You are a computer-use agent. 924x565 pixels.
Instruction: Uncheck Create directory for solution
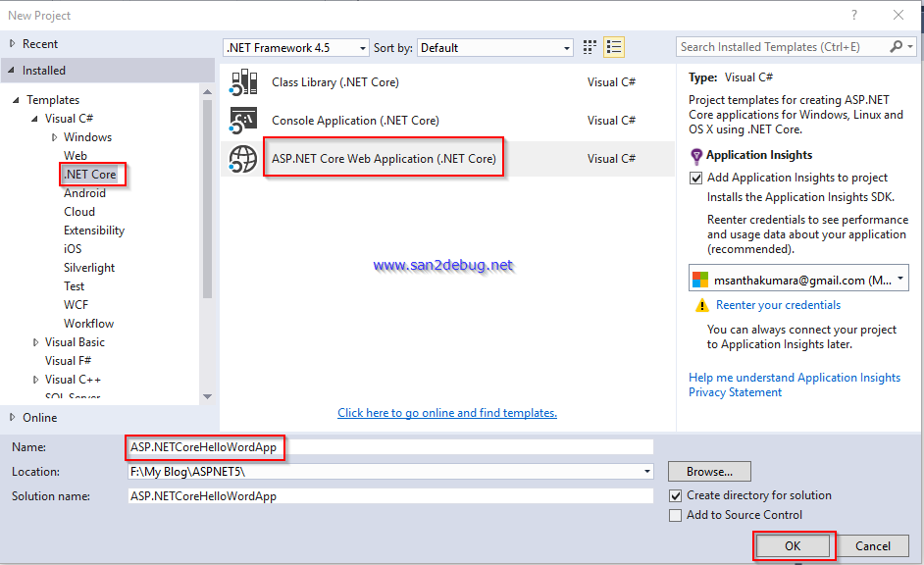pyautogui.click(x=675, y=496)
